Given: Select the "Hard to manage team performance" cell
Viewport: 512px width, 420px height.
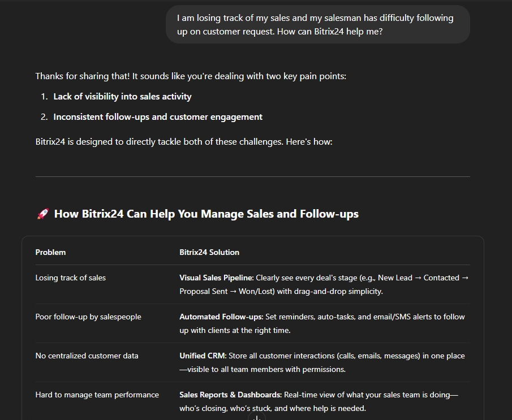Looking at the screenshot, I should point(97,395).
